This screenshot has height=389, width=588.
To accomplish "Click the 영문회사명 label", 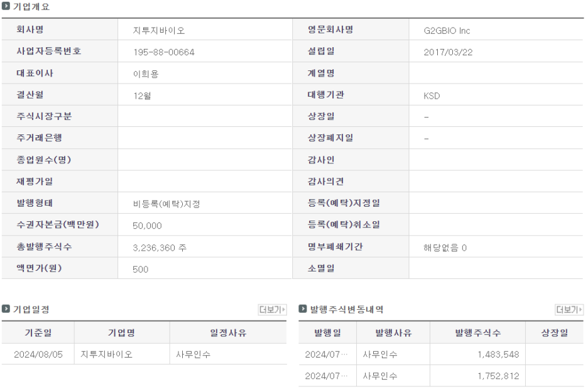I will click(x=330, y=30).
